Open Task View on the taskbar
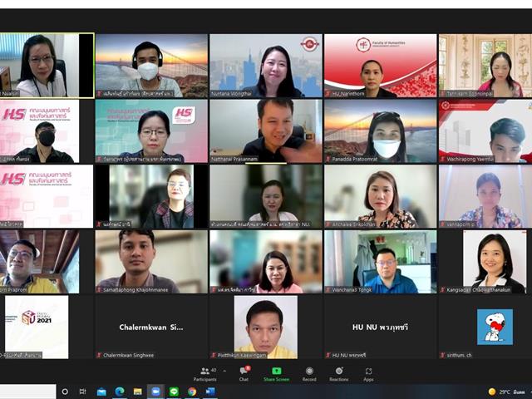Image resolution: width=532 pixels, height=399 pixels. [82, 392]
